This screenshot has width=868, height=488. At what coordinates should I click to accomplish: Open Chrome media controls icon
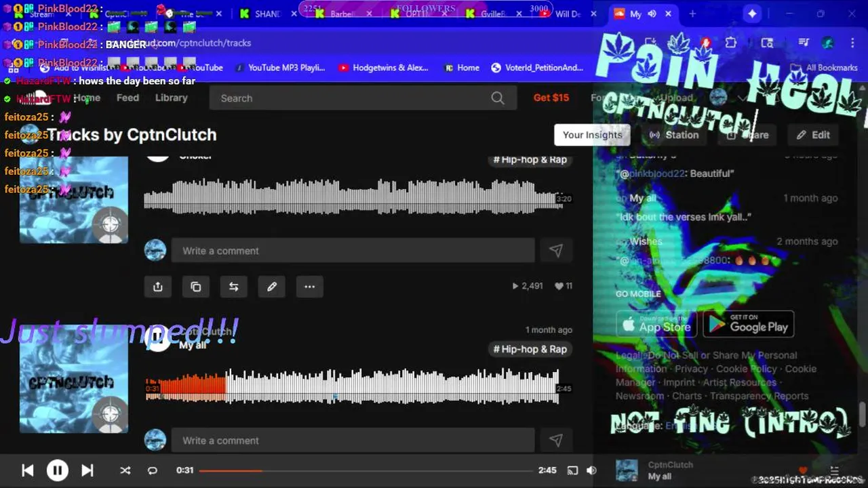(x=804, y=43)
